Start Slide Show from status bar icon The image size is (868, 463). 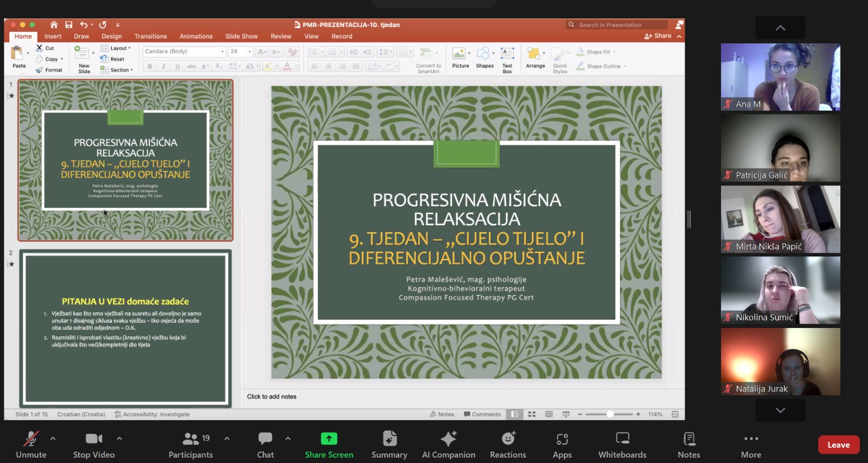point(566,414)
